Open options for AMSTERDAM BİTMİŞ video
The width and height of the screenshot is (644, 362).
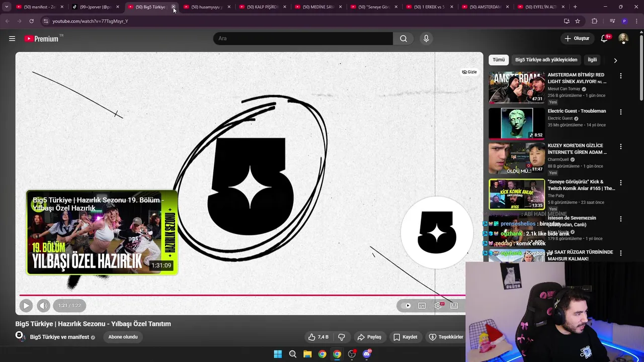click(620, 76)
